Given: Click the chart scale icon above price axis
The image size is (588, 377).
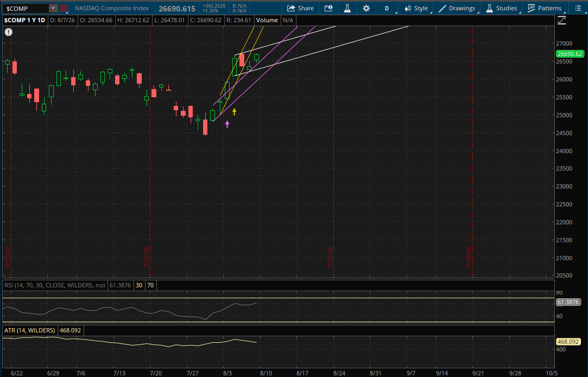Looking at the screenshot, I should point(561,20).
